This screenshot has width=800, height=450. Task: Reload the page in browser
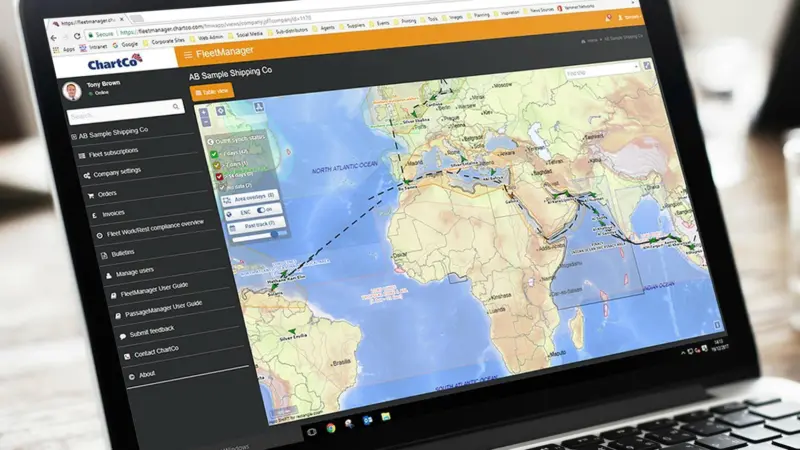pyautogui.click(x=77, y=36)
